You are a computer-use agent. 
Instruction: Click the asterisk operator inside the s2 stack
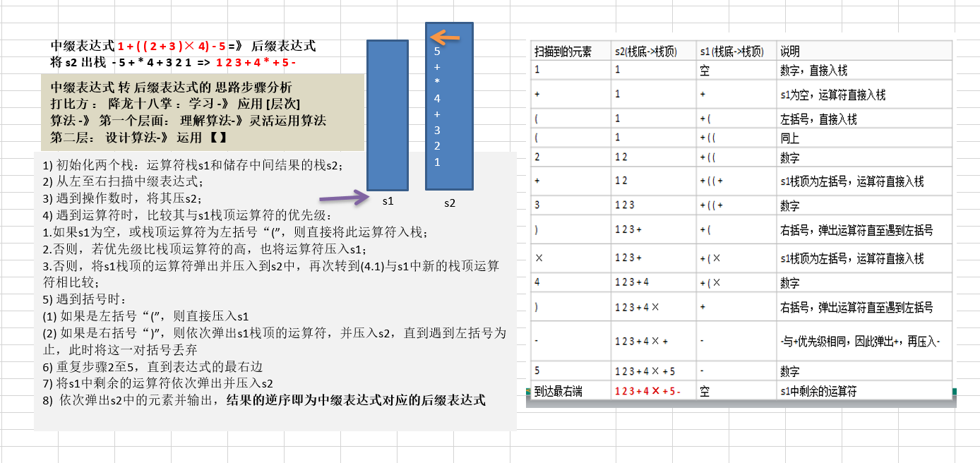pyautogui.click(x=437, y=83)
